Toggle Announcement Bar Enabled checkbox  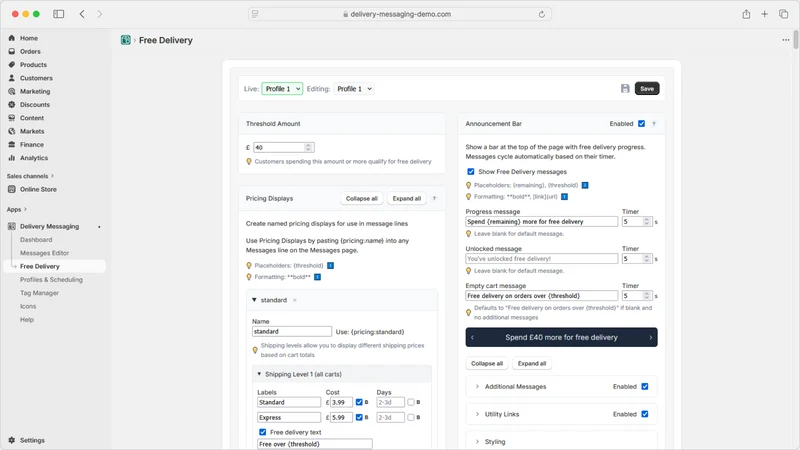pyautogui.click(x=641, y=123)
